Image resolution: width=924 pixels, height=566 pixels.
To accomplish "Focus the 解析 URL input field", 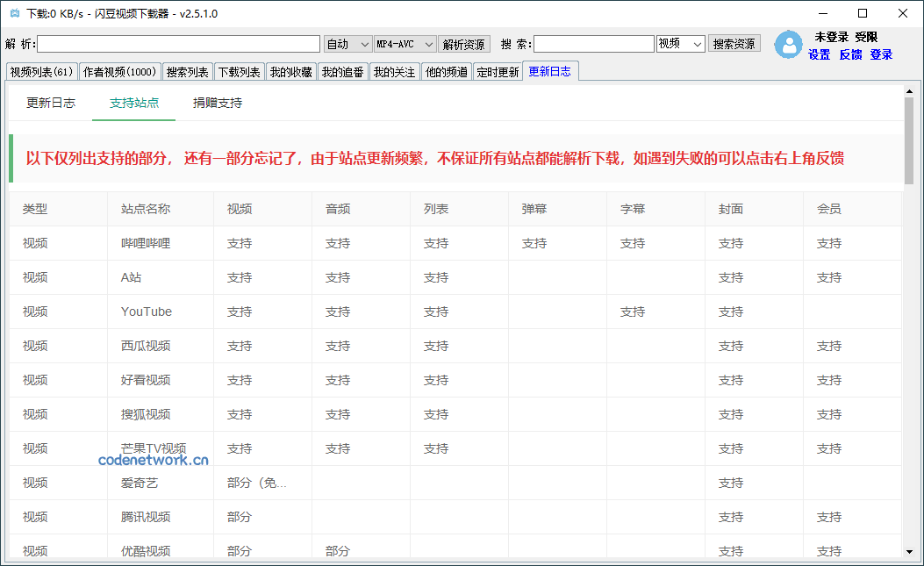I will tap(178, 44).
